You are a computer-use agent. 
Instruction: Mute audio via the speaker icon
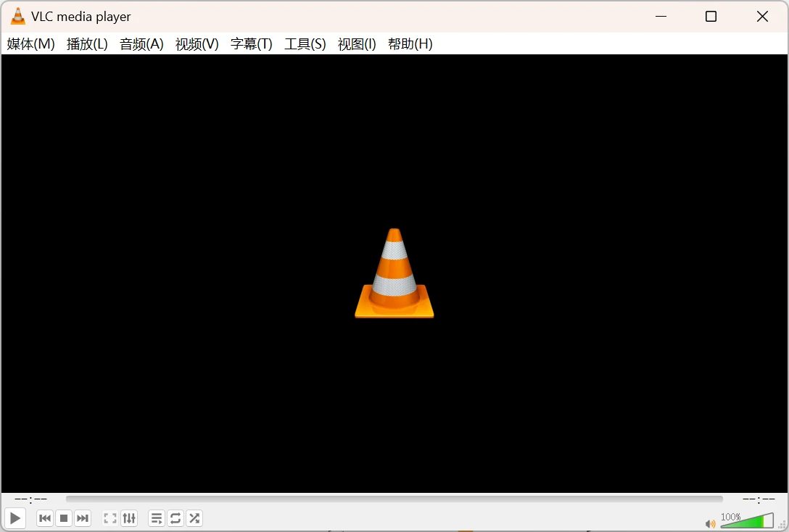point(710,523)
